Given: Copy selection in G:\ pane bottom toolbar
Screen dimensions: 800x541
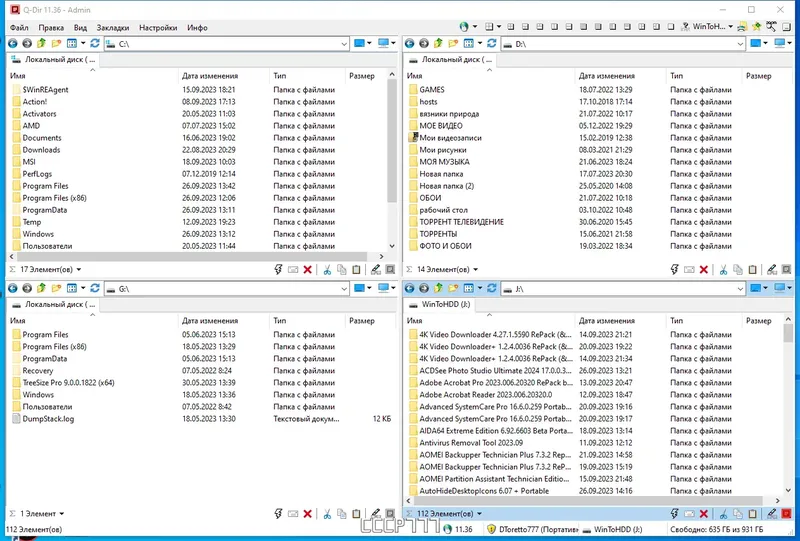Looking at the screenshot, I should (341, 514).
